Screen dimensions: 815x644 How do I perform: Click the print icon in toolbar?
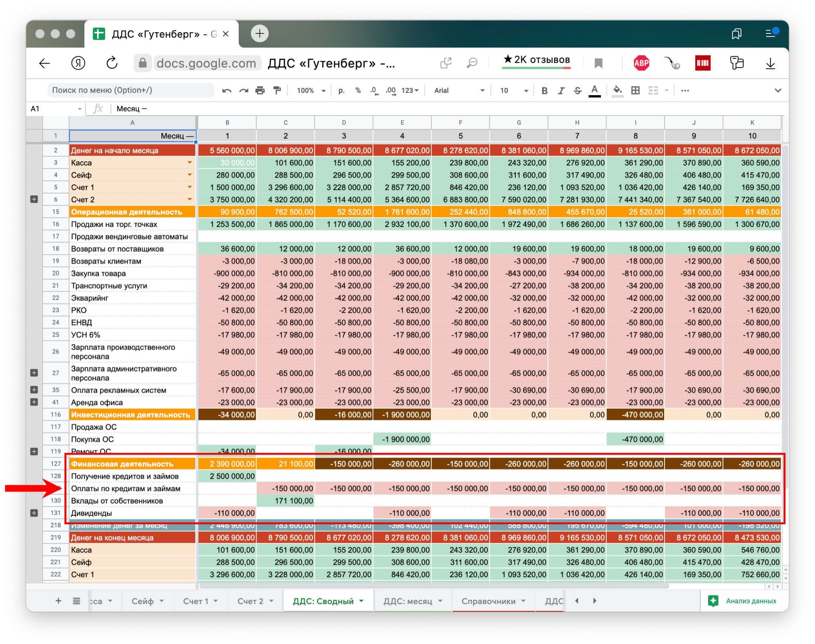pyautogui.click(x=260, y=91)
